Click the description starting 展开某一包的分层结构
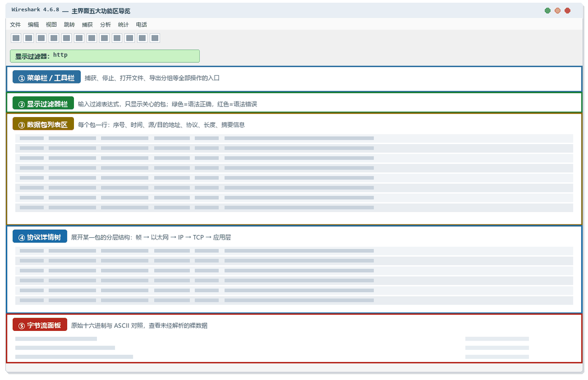 pos(151,237)
